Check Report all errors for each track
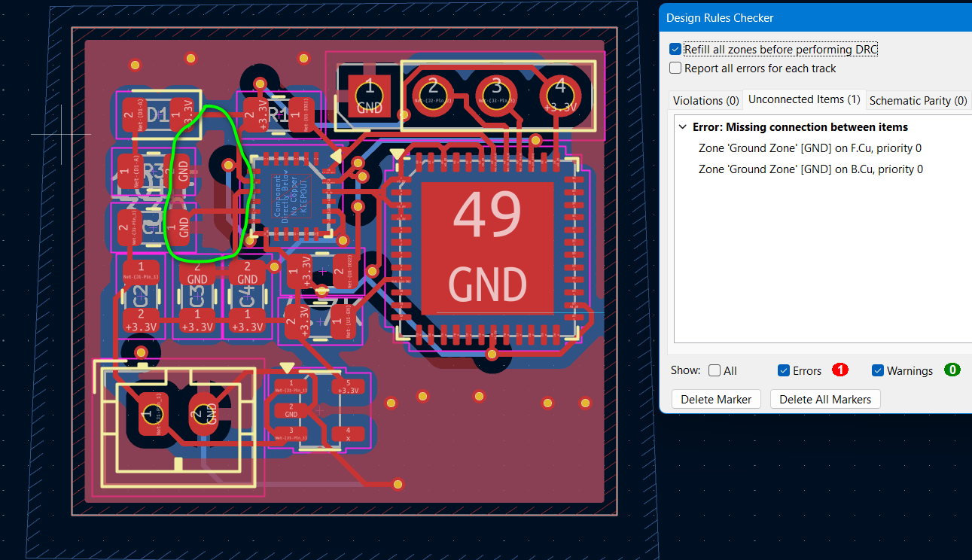This screenshot has height=560, width=972. [x=675, y=68]
